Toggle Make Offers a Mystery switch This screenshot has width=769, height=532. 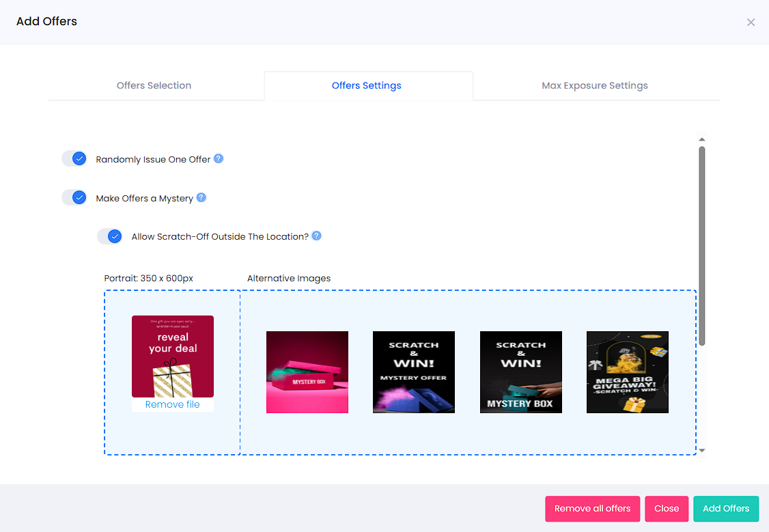(74, 197)
